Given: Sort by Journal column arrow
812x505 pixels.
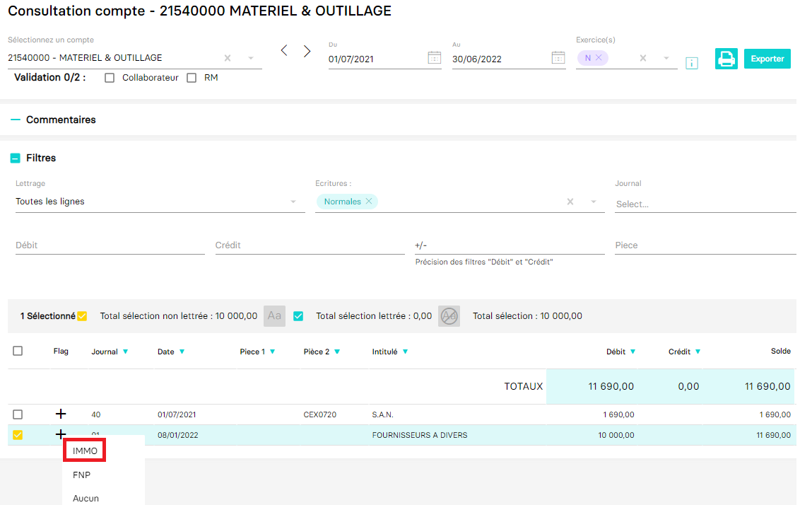Looking at the screenshot, I should (125, 352).
